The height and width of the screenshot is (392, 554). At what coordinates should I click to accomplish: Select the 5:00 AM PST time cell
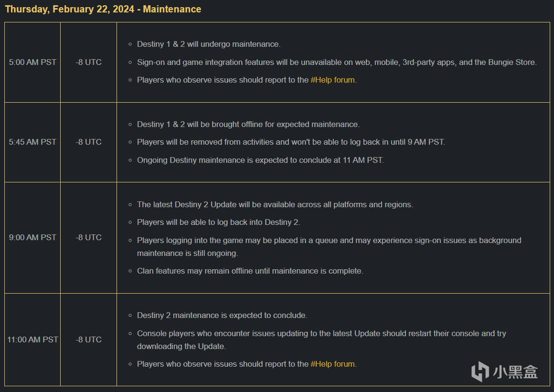pyautogui.click(x=32, y=62)
